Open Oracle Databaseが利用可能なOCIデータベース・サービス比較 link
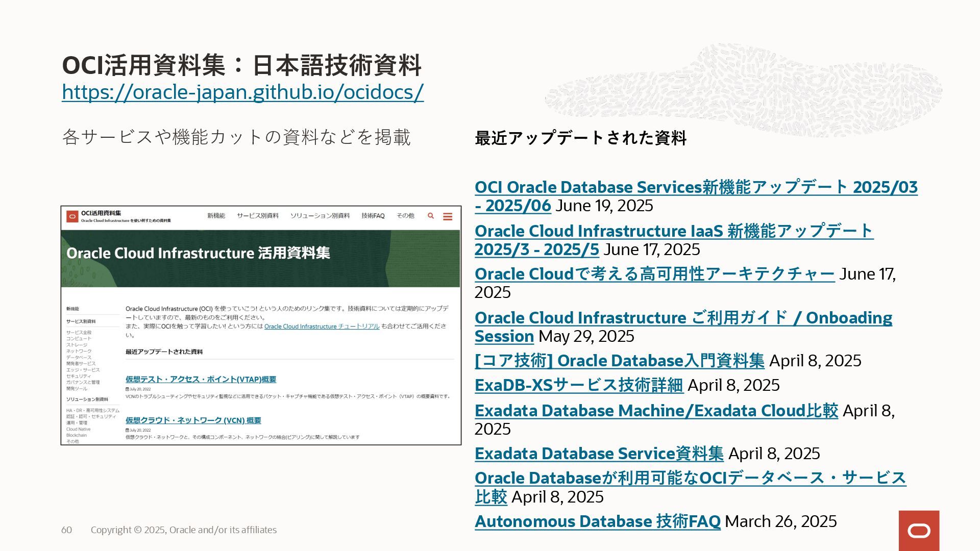The image size is (980, 551). pyautogui.click(x=691, y=487)
